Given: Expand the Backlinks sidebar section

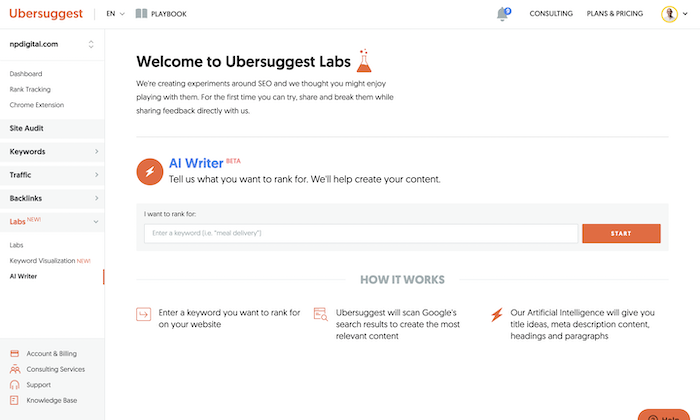Looking at the screenshot, I should point(52,198).
